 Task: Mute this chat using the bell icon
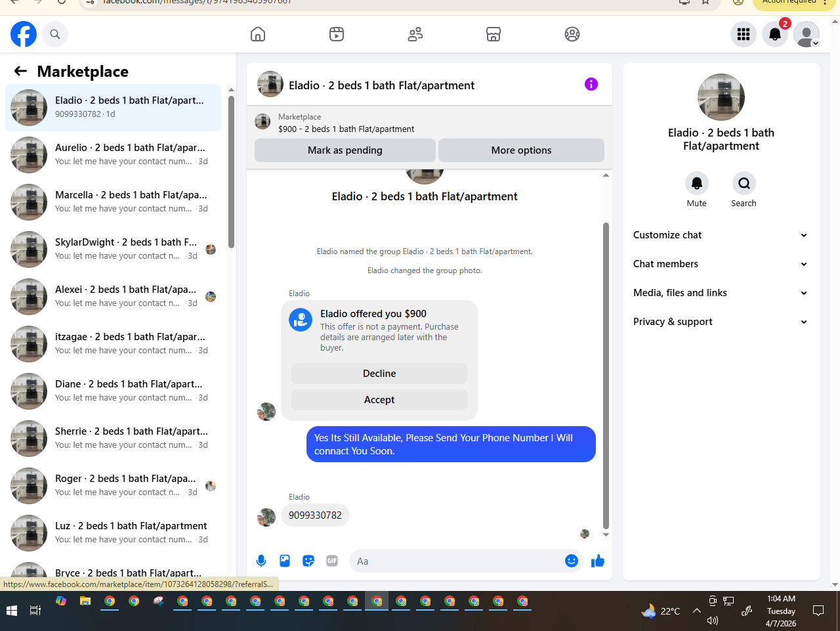click(x=697, y=183)
